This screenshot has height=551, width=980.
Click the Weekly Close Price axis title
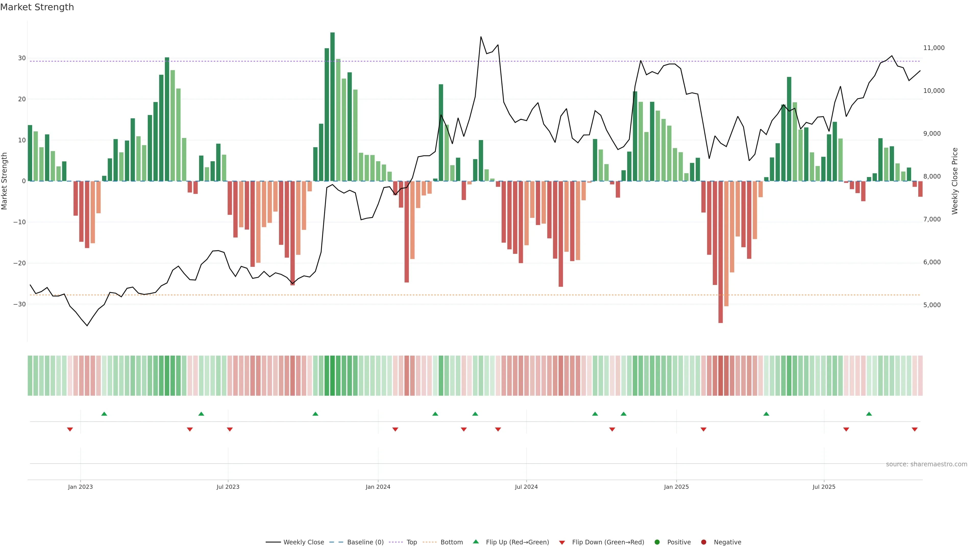pos(954,181)
